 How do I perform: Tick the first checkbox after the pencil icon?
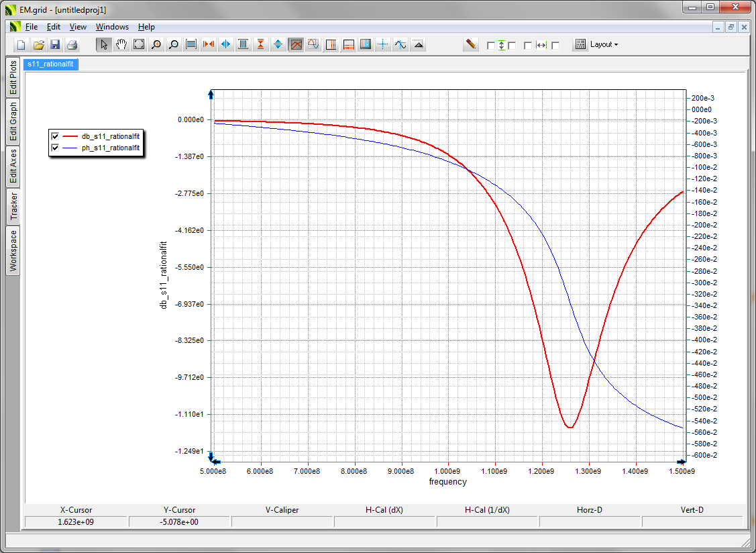pyautogui.click(x=490, y=46)
